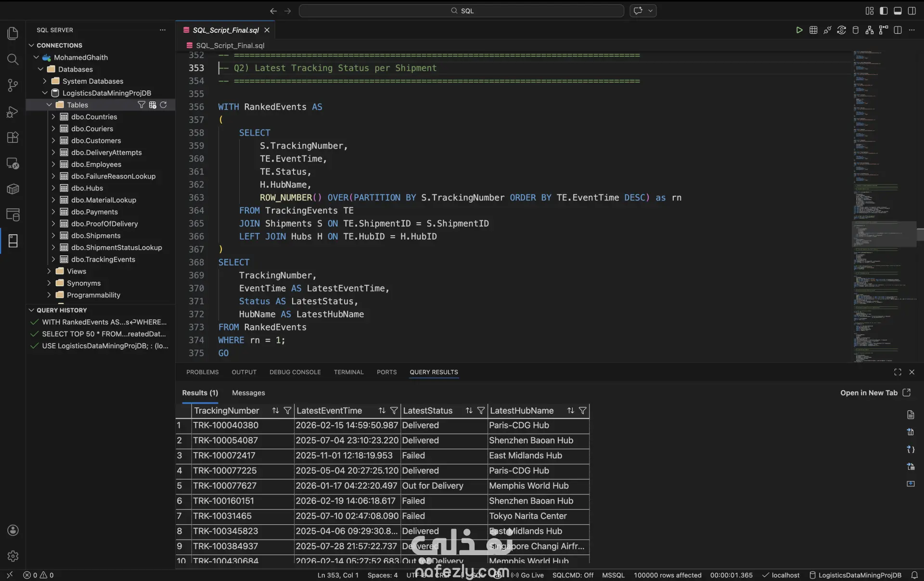Viewport: 924px width, 581px height.
Task: Switch to the OUTPUT panel tab
Action: pos(244,372)
